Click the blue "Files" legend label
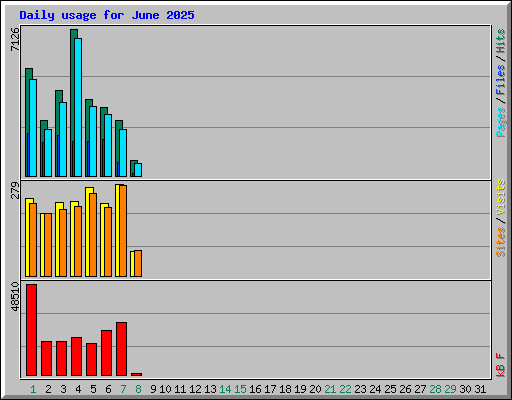The image size is (512, 400). [500, 80]
